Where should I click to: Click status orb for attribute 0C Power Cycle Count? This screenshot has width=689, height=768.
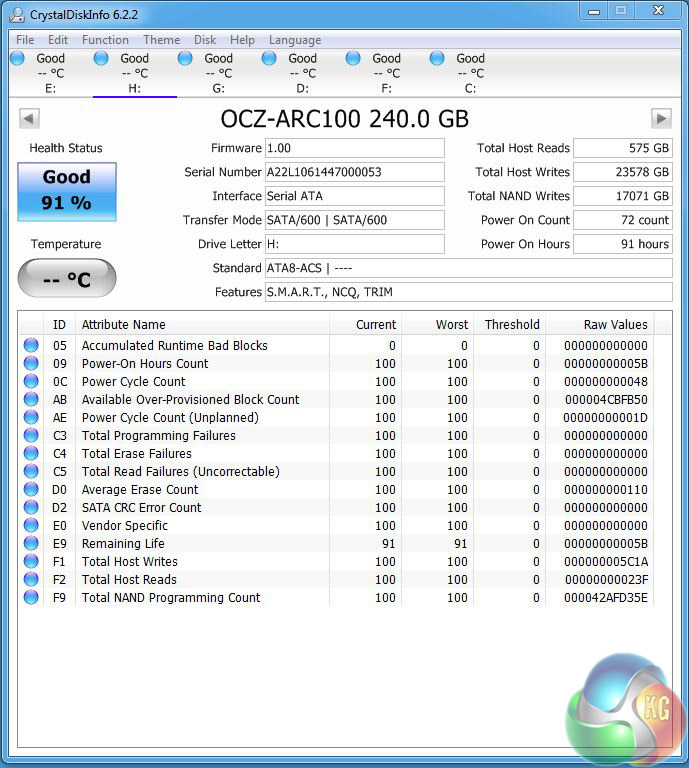(31, 381)
